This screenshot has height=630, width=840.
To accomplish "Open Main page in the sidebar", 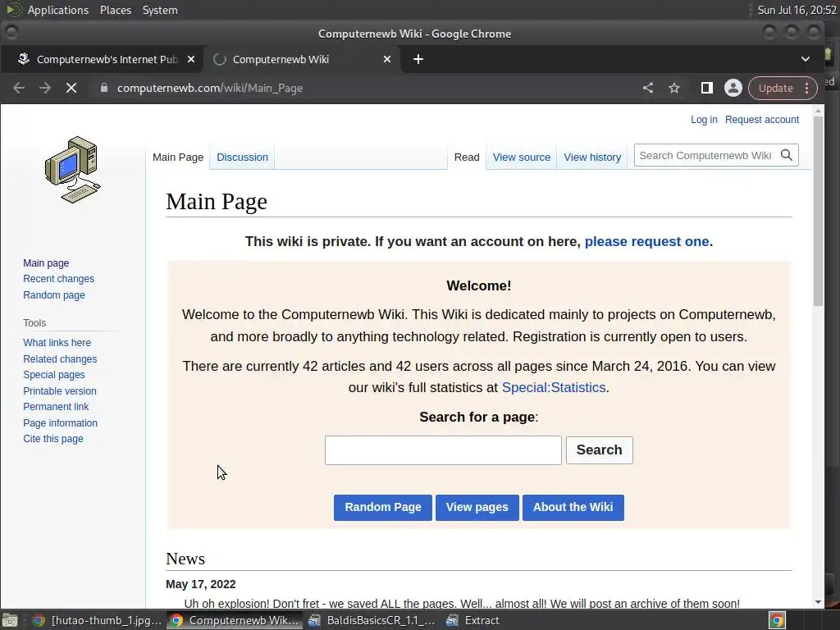I will (x=46, y=263).
